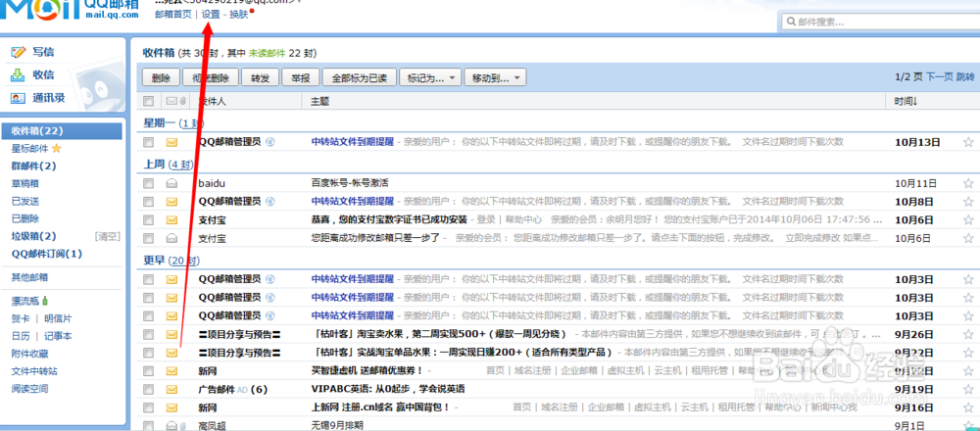Check the 10月13日 QQ邮箱管理员 message
The width and height of the screenshot is (980, 431).
148,142
